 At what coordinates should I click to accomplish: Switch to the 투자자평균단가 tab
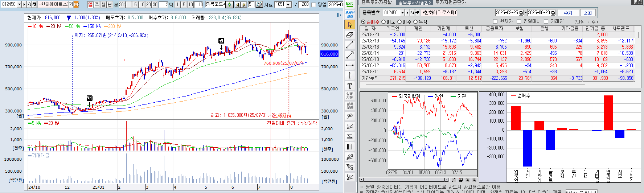coord(450,3)
